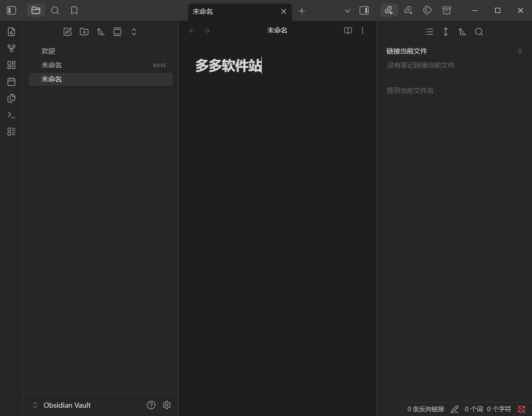This screenshot has width=532, height=416.
Task: Open the help icon
Action: coord(151,405)
